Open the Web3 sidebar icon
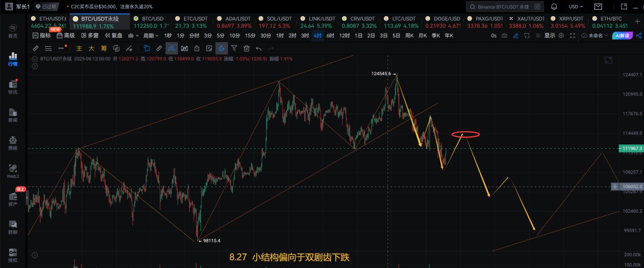 coord(13,170)
